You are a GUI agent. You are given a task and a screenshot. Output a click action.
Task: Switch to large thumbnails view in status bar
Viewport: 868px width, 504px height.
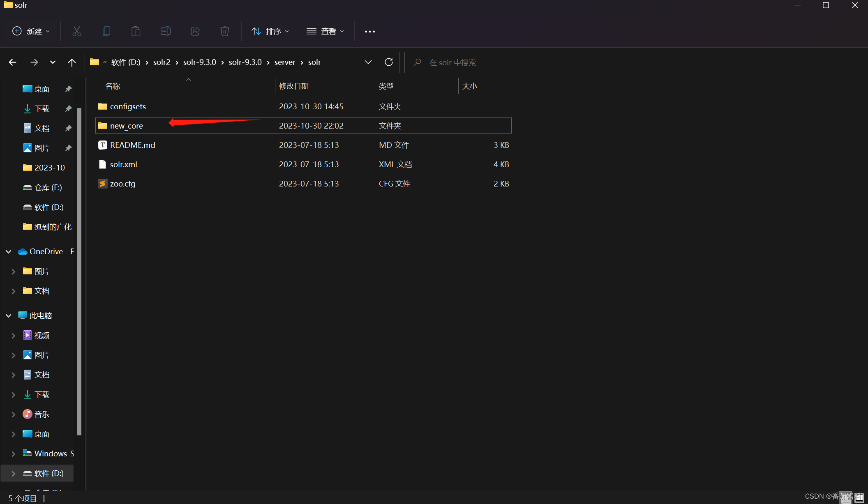(x=859, y=498)
